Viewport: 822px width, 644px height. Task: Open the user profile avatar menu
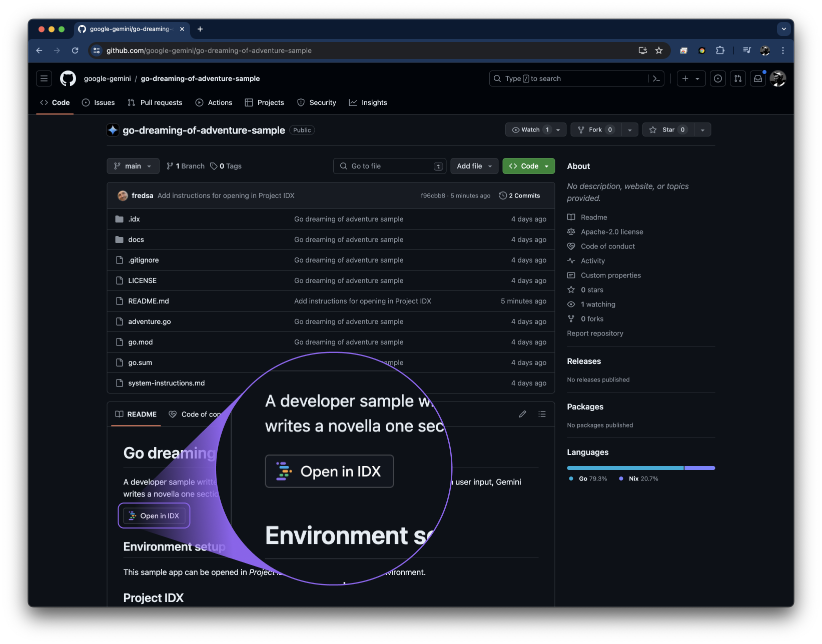778,78
